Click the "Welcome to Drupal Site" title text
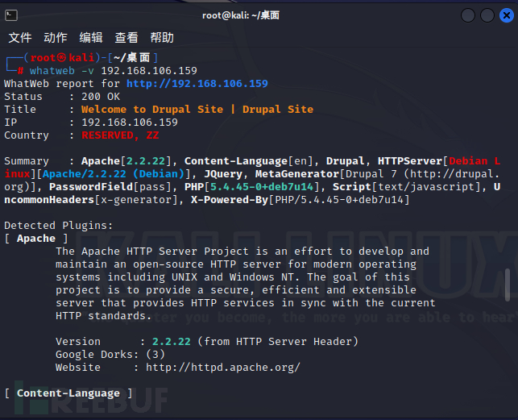 coord(152,110)
